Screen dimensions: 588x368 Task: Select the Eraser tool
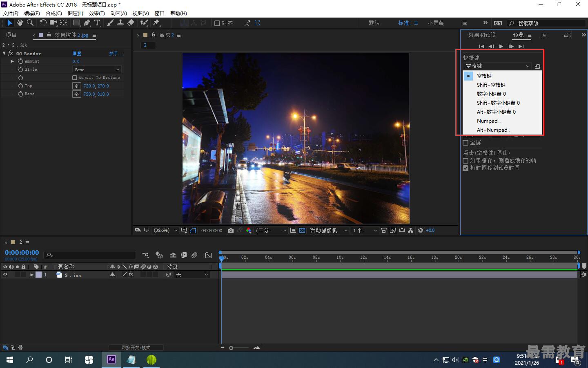coord(131,23)
